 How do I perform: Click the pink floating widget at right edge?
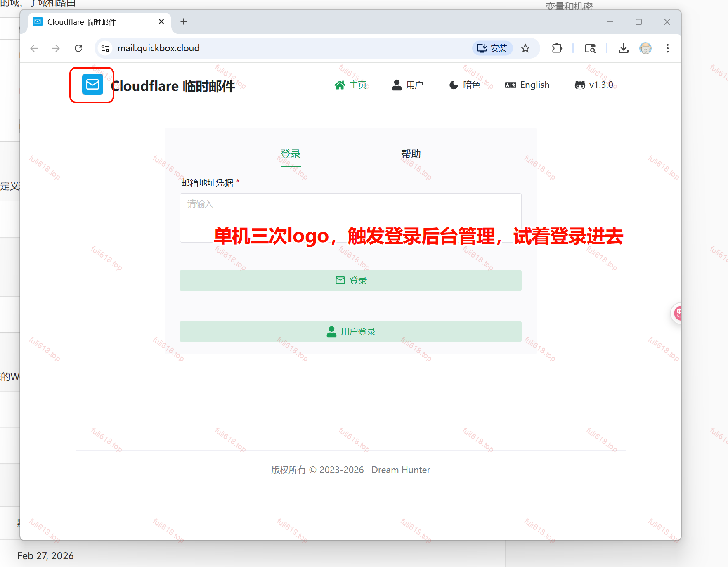(x=677, y=314)
